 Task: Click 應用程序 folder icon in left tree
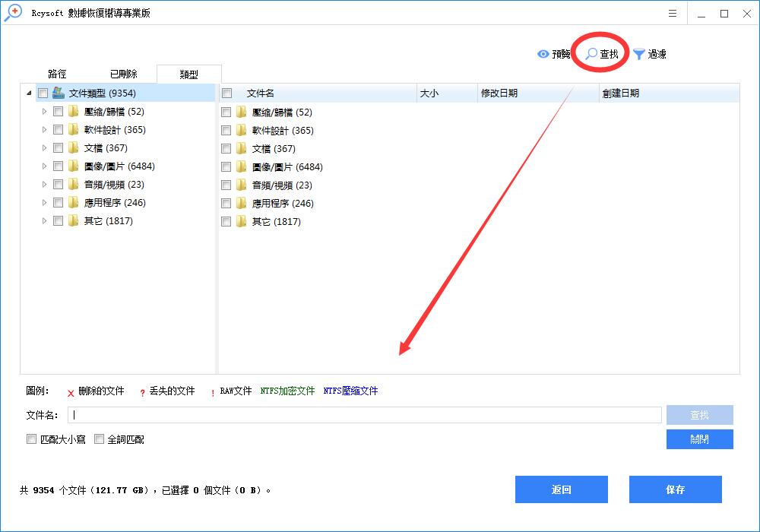[74, 202]
